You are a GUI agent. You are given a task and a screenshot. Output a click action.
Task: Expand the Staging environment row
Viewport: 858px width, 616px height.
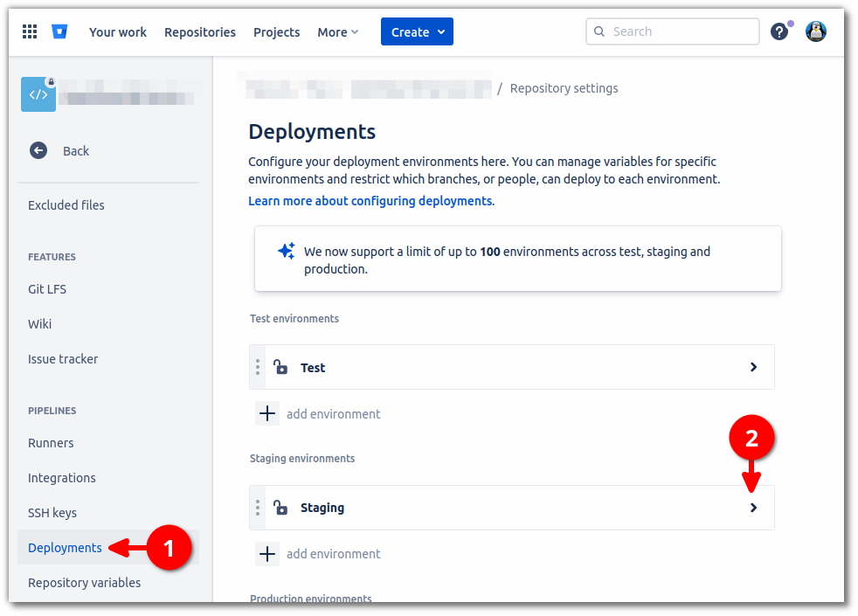753,507
